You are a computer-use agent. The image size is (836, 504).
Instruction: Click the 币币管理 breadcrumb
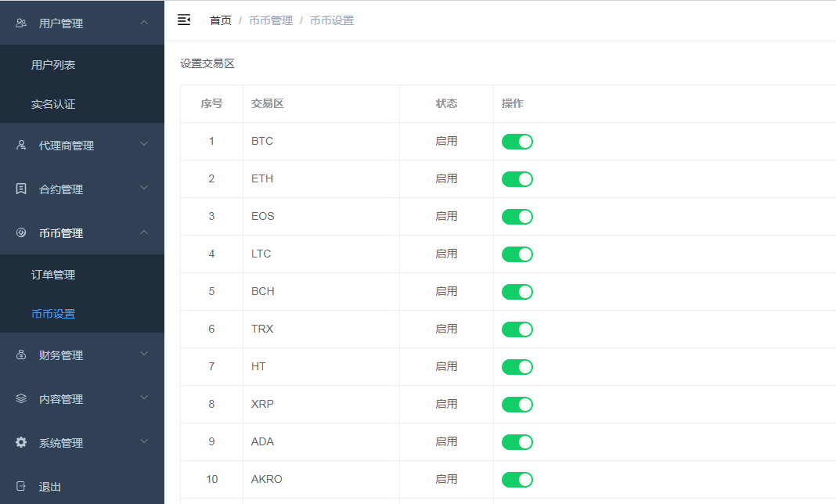point(271,20)
